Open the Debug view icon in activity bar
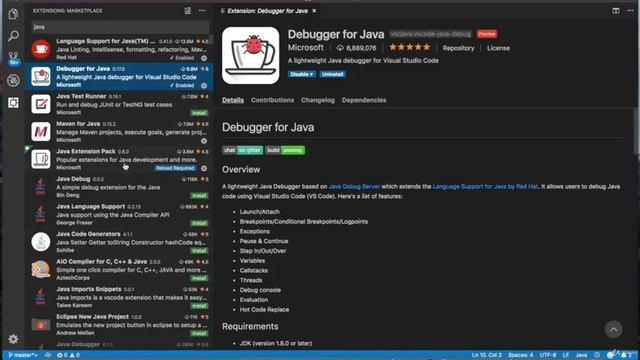 (x=13, y=80)
